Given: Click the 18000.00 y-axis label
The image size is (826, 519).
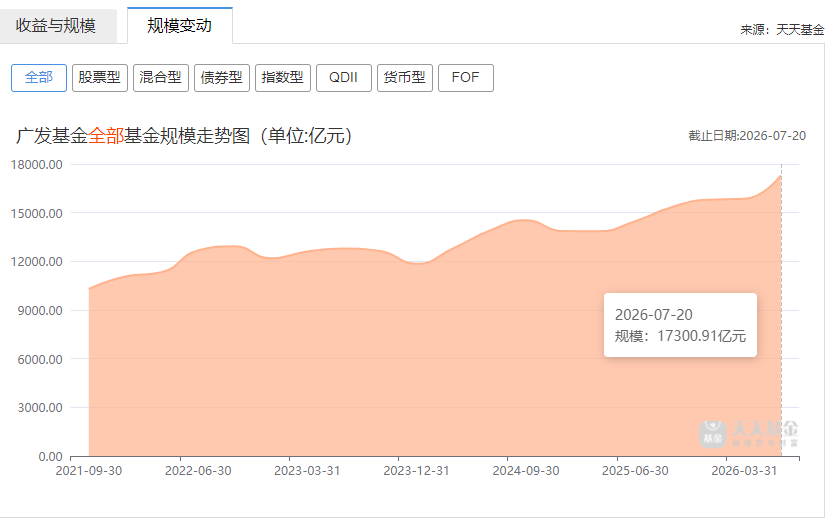Looking at the screenshot, I should [36, 164].
